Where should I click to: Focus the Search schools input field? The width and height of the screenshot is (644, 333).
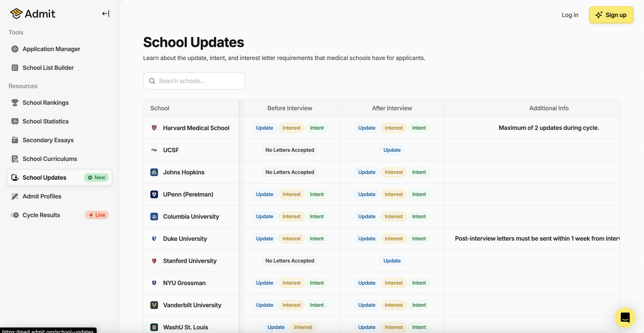(x=199, y=81)
